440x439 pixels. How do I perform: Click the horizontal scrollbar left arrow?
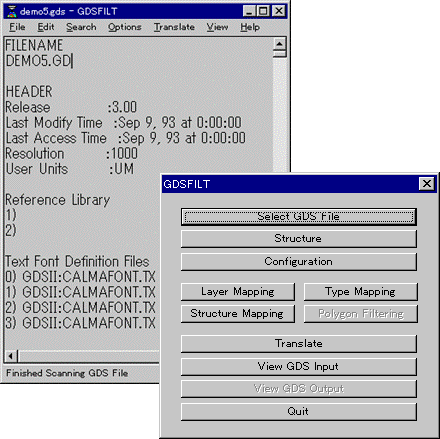tap(11, 356)
